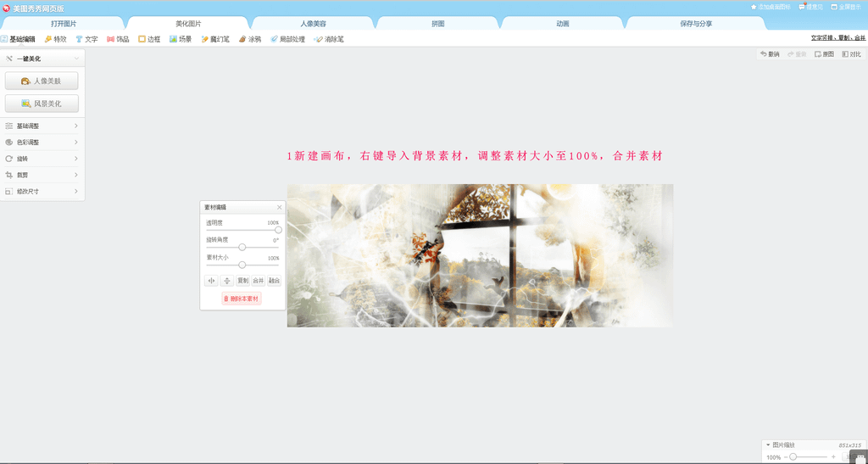Select the 魔幻笔 magic pen tool
The image size is (868, 464).
tap(215, 39)
